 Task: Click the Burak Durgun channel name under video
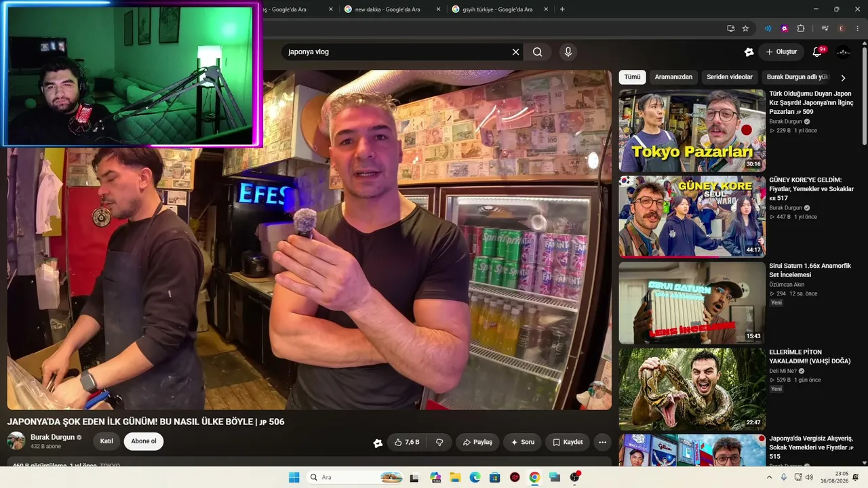pos(52,437)
